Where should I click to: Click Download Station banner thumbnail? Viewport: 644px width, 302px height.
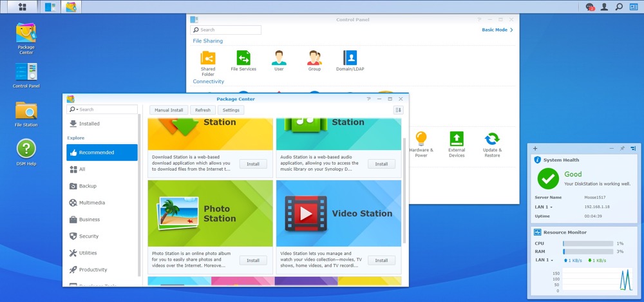click(x=211, y=134)
